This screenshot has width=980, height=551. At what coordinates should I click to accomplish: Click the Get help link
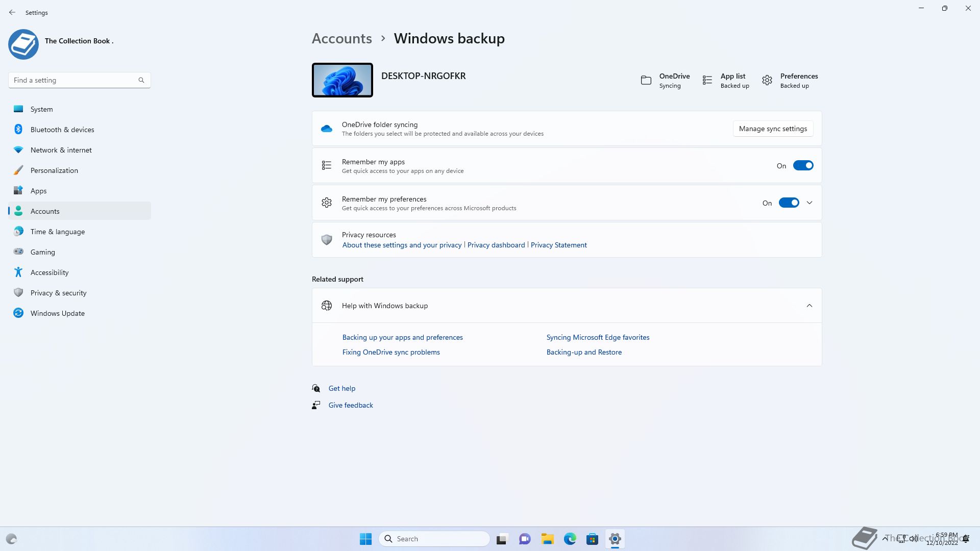click(x=342, y=388)
